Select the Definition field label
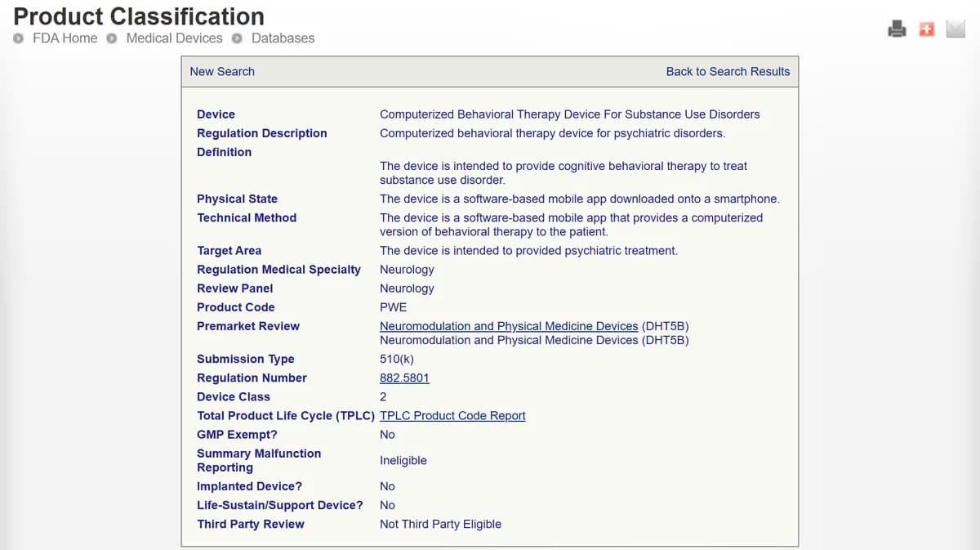The height and width of the screenshot is (550, 980). (224, 152)
